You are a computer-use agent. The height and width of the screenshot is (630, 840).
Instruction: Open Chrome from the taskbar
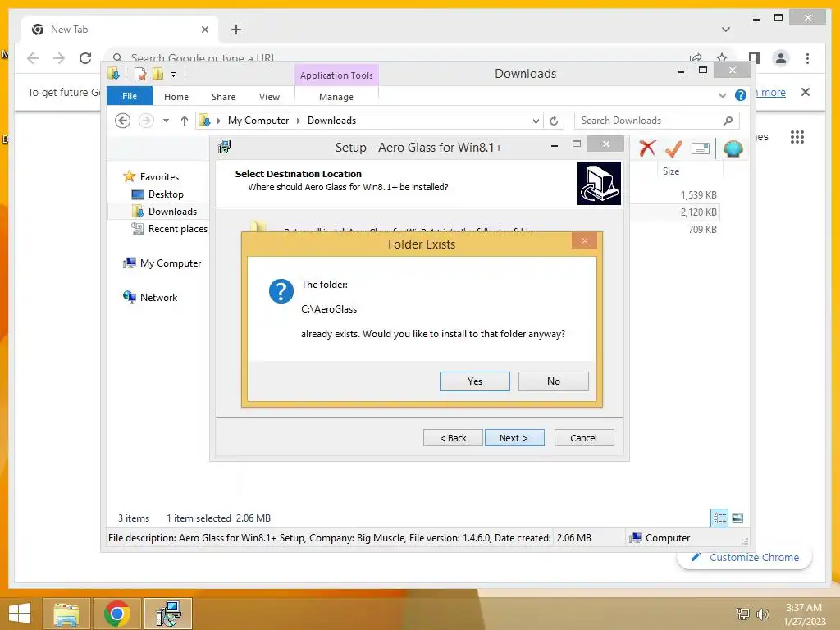[117, 614]
